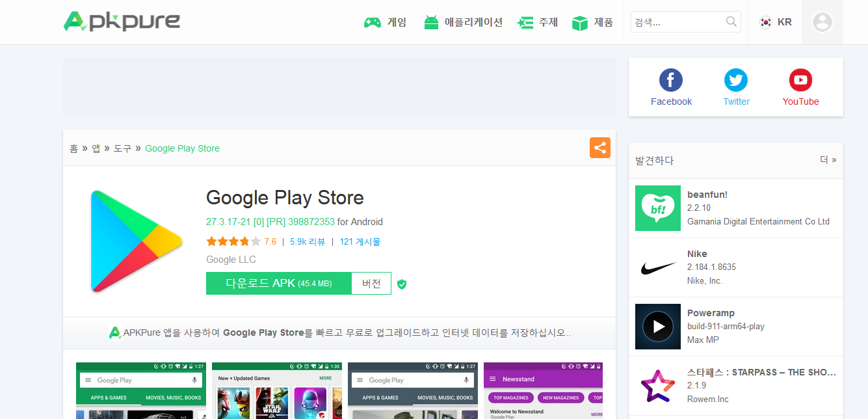
Task: Go to 도구 breadcrumb link
Action: click(x=122, y=148)
